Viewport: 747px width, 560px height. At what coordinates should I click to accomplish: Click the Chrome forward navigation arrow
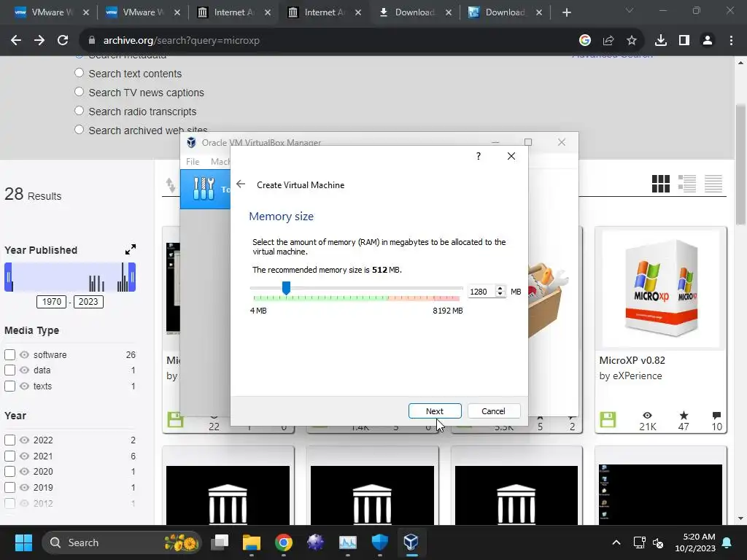(x=39, y=41)
